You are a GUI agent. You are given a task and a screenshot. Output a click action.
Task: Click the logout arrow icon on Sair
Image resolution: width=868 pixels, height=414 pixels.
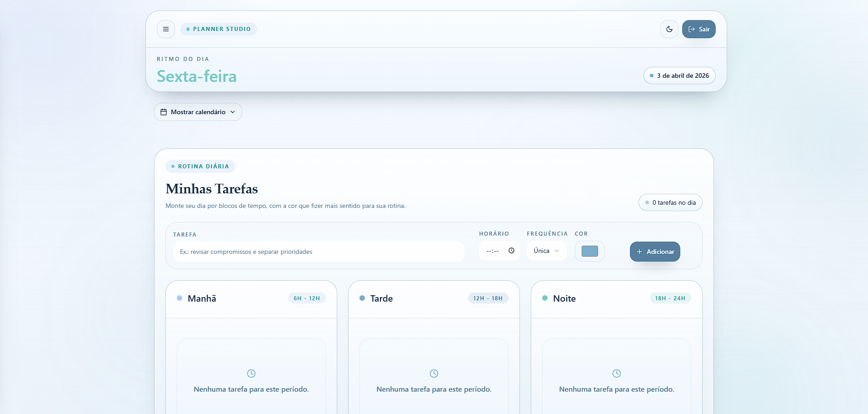click(692, 29)
